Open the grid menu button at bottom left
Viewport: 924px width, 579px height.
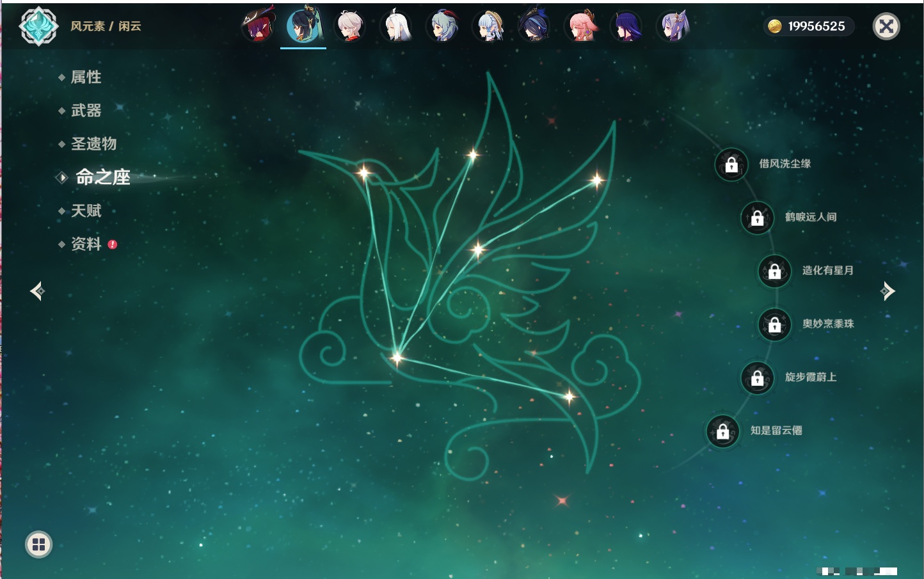pyautogui.click(x=38, y=544)
